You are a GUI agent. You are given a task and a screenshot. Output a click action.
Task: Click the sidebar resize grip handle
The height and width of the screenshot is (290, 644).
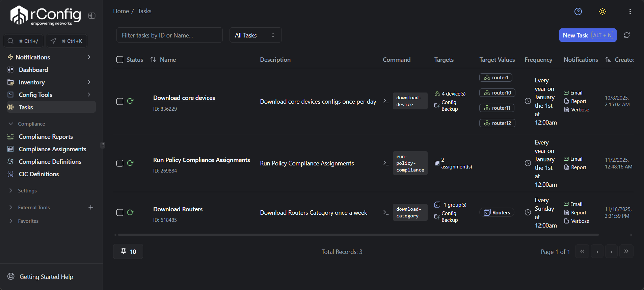click(x=103, y=145)
